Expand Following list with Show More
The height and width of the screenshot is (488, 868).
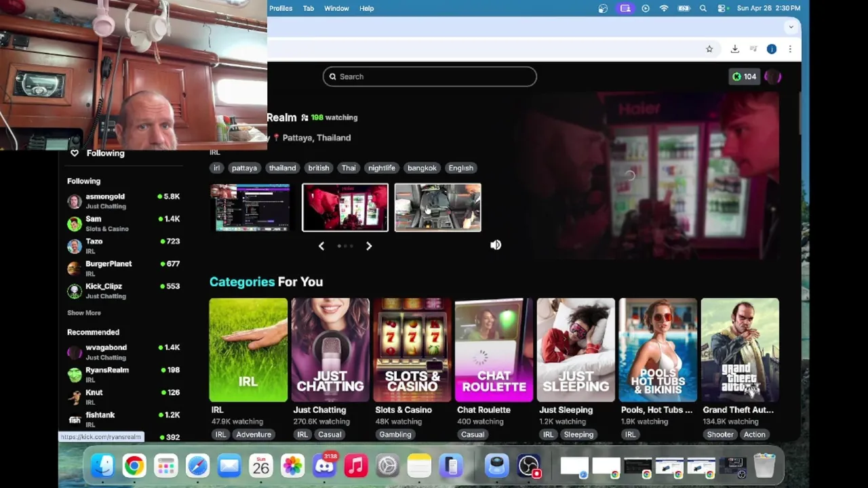[x=84, y=313]
